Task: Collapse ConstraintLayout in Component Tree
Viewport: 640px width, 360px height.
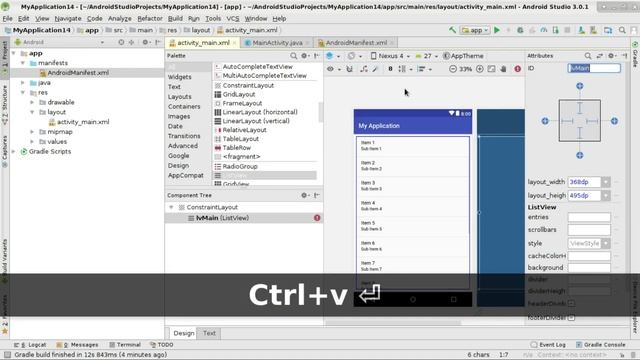Action: coord(171,207)
